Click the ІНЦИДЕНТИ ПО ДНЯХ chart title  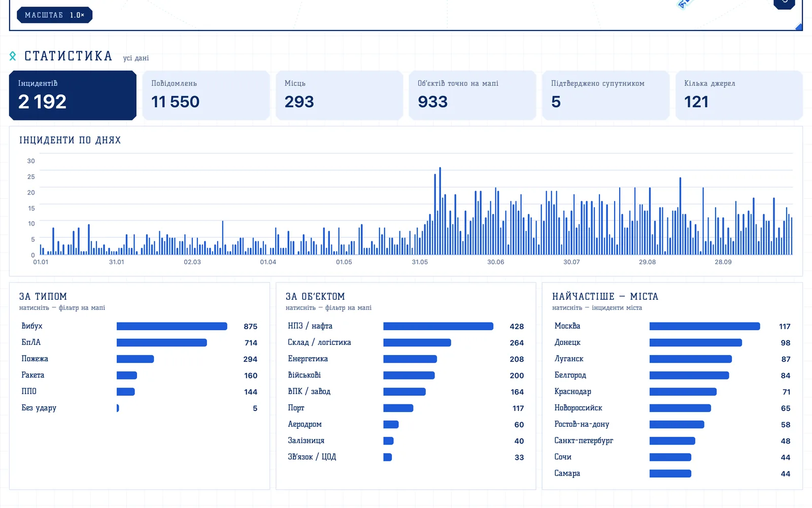70,140
